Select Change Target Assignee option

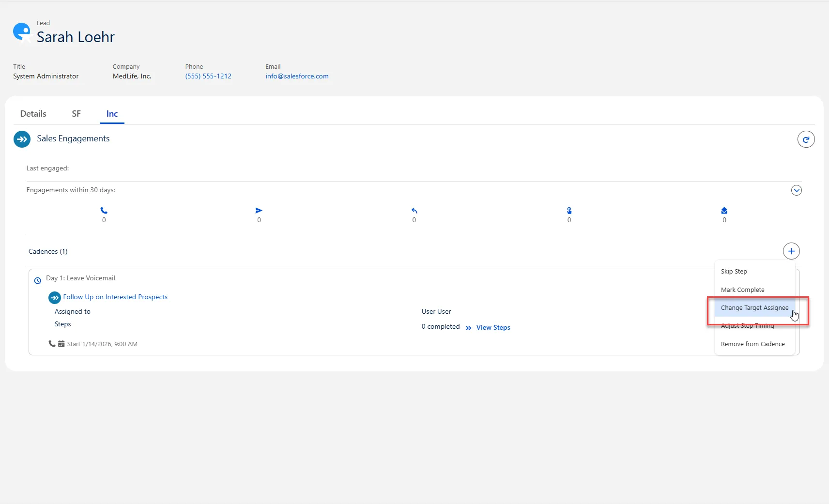click(x=754, y=308)
